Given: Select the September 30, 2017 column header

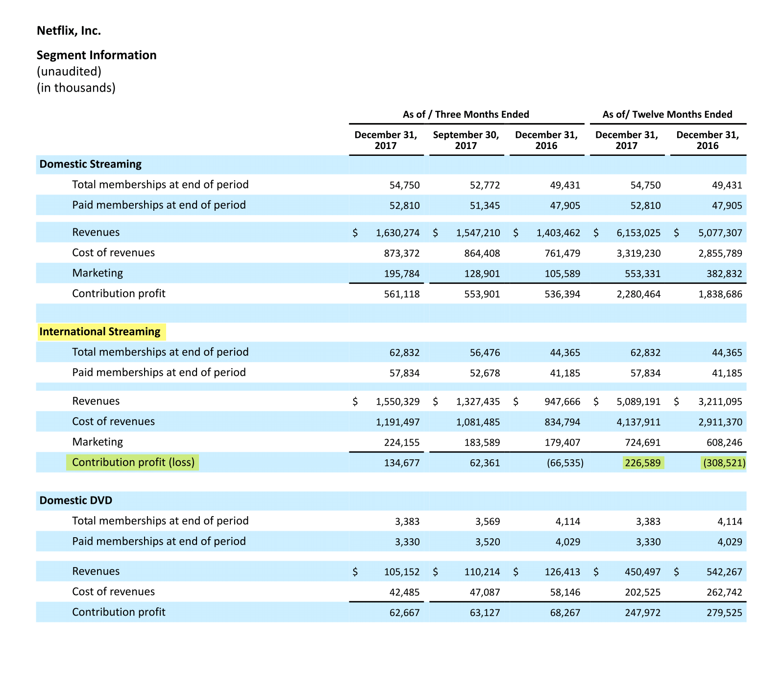Looking at the screenshot, I should coord(466,140).
